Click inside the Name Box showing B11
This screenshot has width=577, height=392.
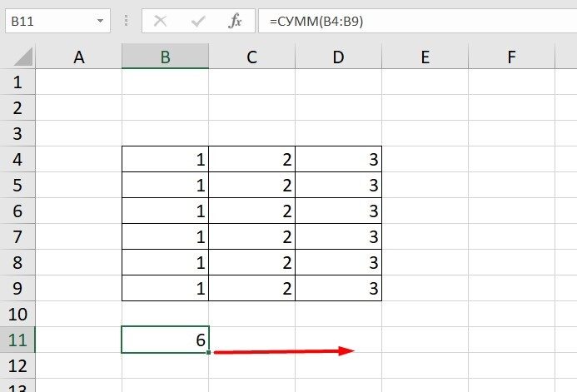click(46, 21)
